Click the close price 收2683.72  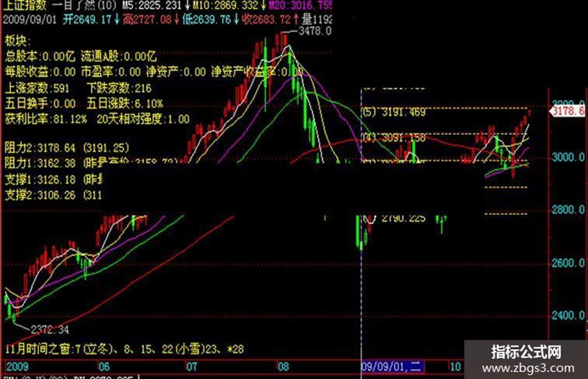pos(266,19)
